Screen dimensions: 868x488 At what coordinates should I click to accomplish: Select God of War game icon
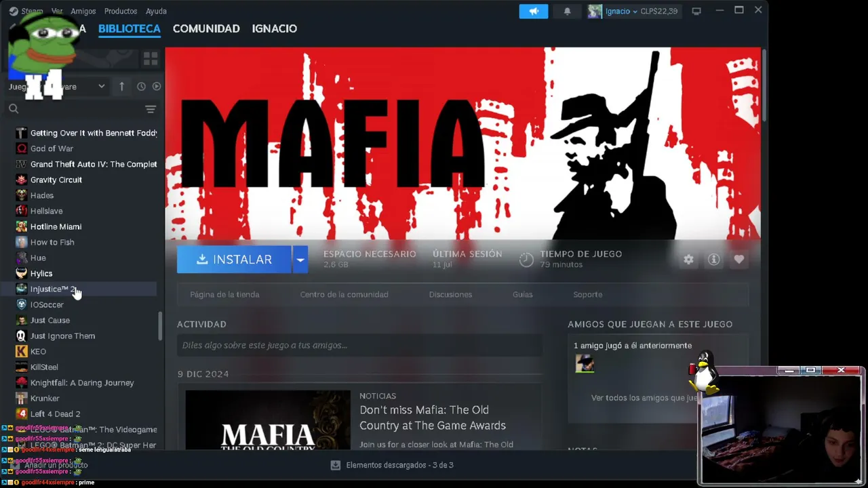tap(22, 148)
